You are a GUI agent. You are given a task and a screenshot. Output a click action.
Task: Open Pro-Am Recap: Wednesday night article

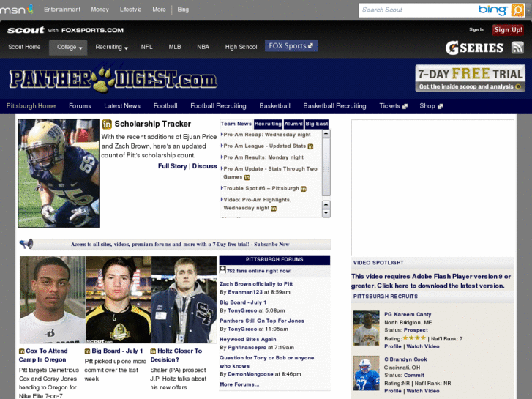point(267,135)
